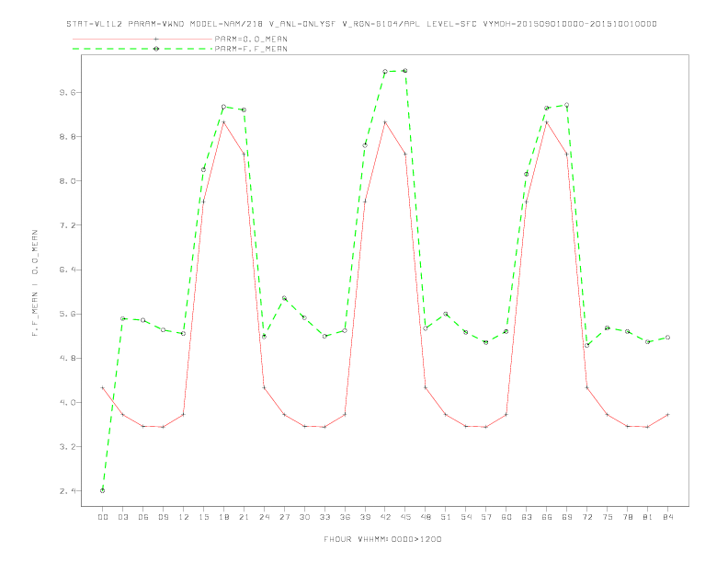Screen dimensions: 728x563
Task: Click the x-axis hour label 36
Action: point(345,517)
